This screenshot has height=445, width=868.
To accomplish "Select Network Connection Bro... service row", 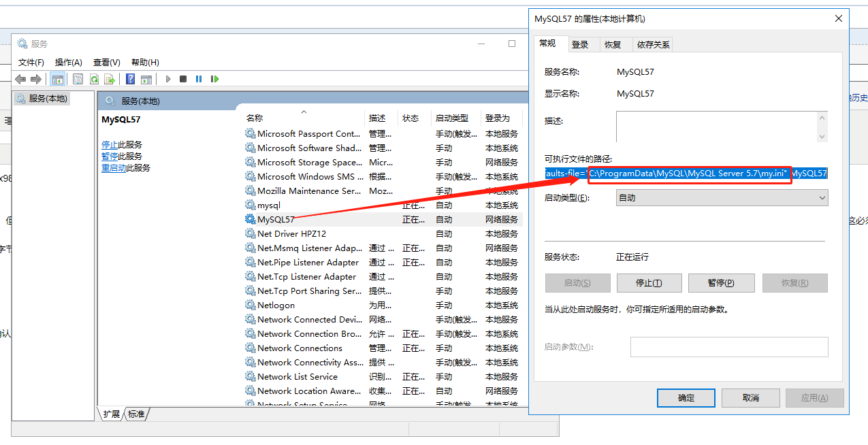I will point(383,333).
